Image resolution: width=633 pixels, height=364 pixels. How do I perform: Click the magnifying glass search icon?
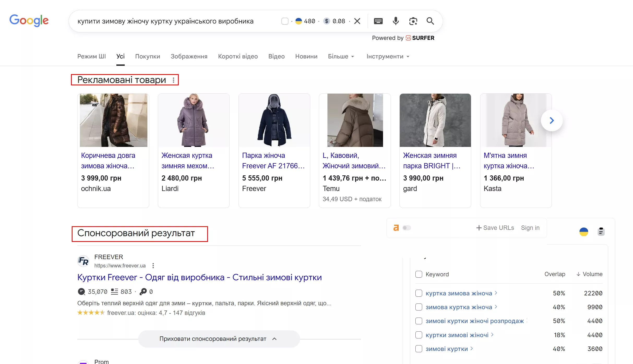click(430, 21)
